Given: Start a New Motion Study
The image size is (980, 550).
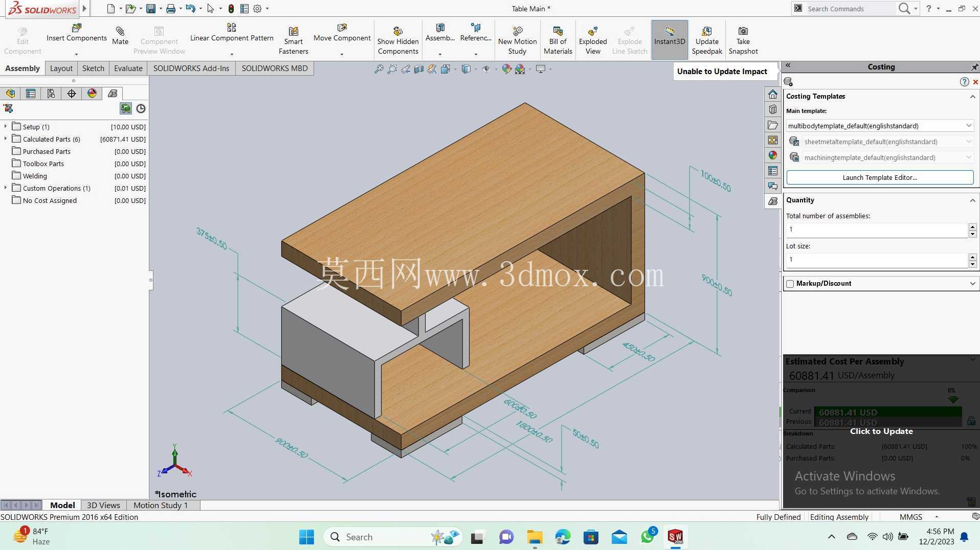Looking at the screenshot, I should (x=517, y=40).
